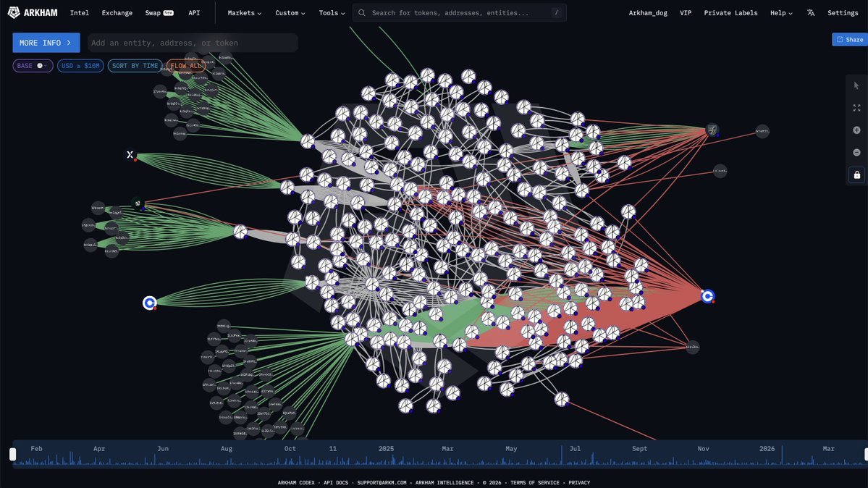Click the Arkham logo icon

[14, 12]
